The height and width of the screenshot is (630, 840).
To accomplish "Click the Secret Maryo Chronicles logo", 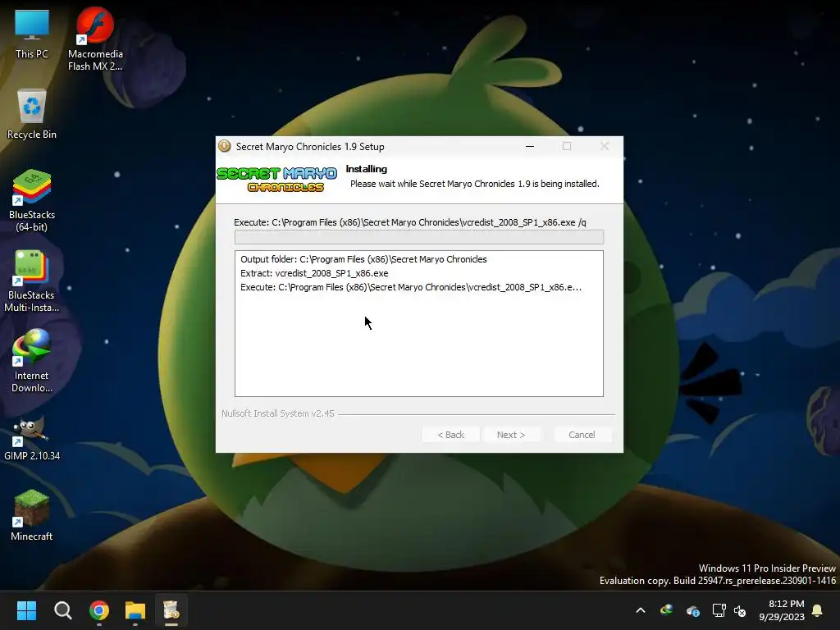I will point(277,180).
